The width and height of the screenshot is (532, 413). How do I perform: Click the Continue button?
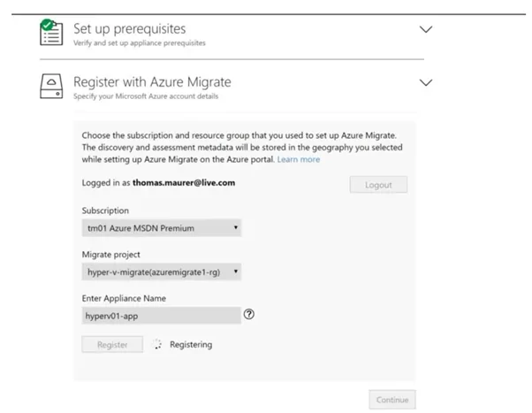click(392, 400)
